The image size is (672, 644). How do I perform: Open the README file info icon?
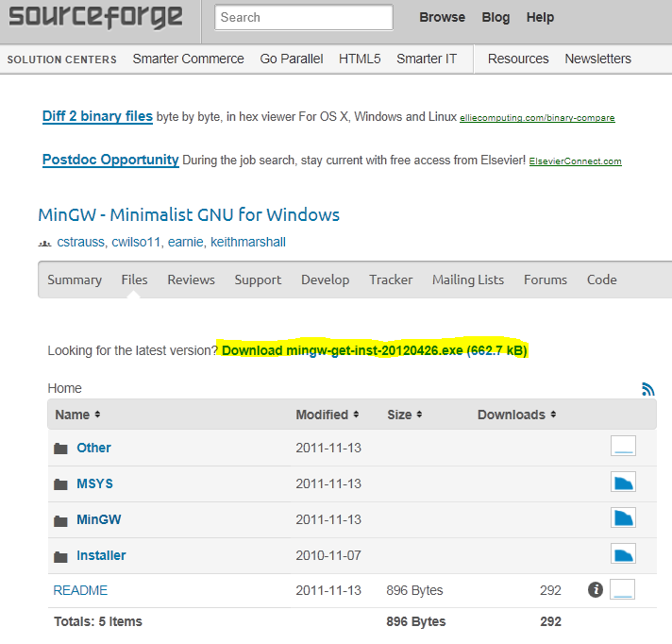(x=596, y=589)
